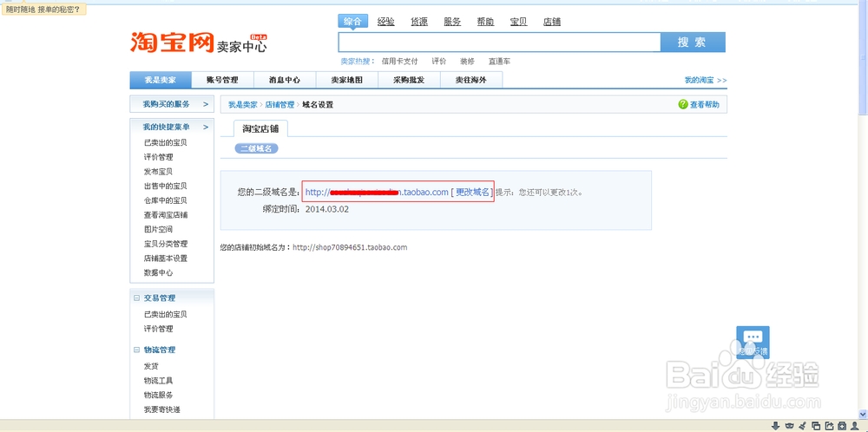The width and height of the screenshot is (868, 432).
Task: Open 查看淘宝店铺 in sidebar
Action: click(x=166, y=214)
